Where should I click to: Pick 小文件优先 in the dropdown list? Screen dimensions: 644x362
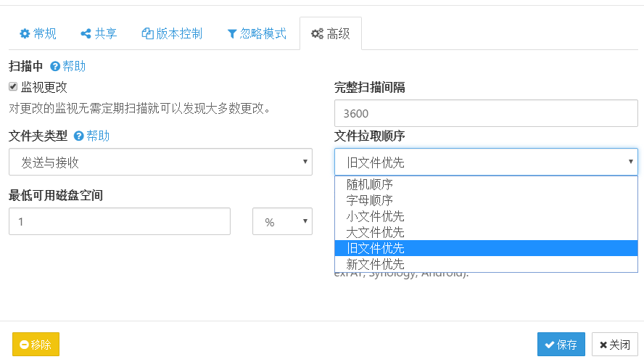[375, 216]
